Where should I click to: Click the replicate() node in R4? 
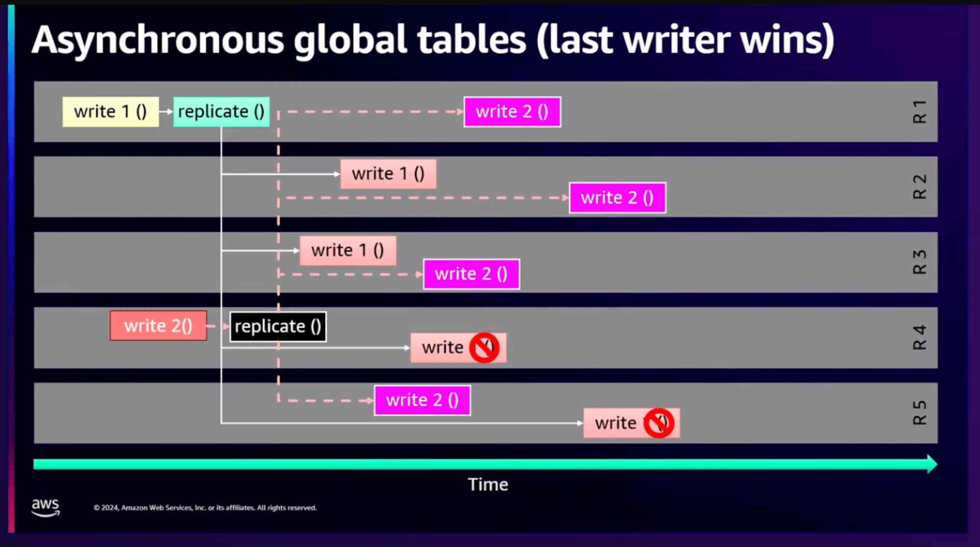(x=277, y=326)
